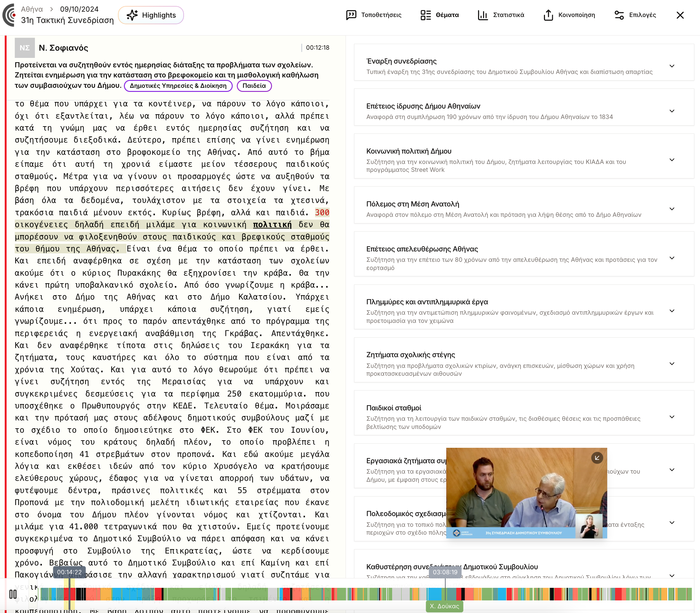Click the Στατιστικά bar chart icon
The image size is (700, 613).
[483, 15]
